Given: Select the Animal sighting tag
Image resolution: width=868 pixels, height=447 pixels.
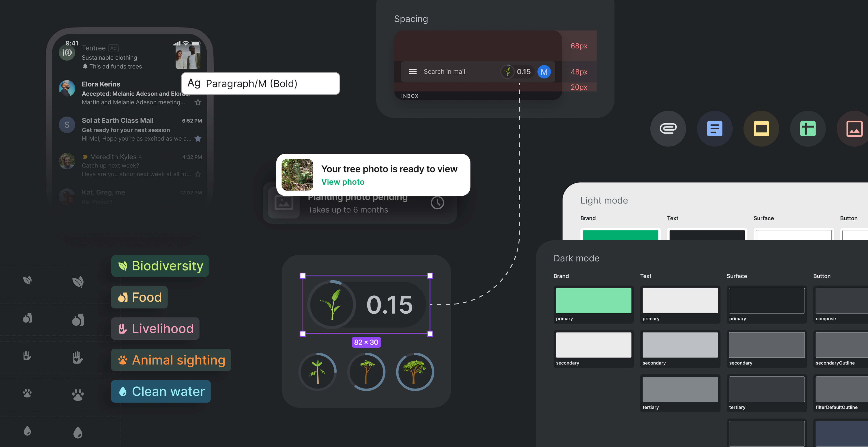Looking at the screenshot, I should click(171, 360).
